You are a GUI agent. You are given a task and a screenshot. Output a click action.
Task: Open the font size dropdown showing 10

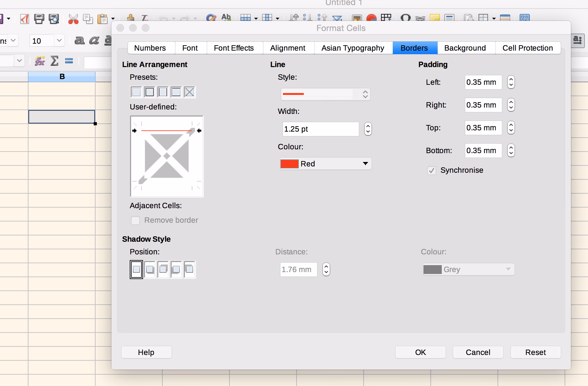[59, 40]
